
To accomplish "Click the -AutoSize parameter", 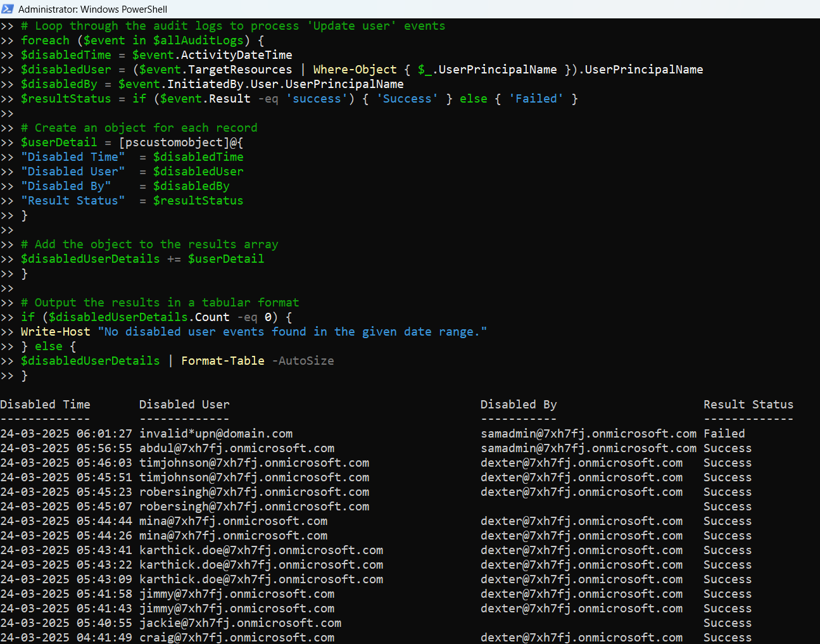I will pyautogui.click(x=303, y=361).
